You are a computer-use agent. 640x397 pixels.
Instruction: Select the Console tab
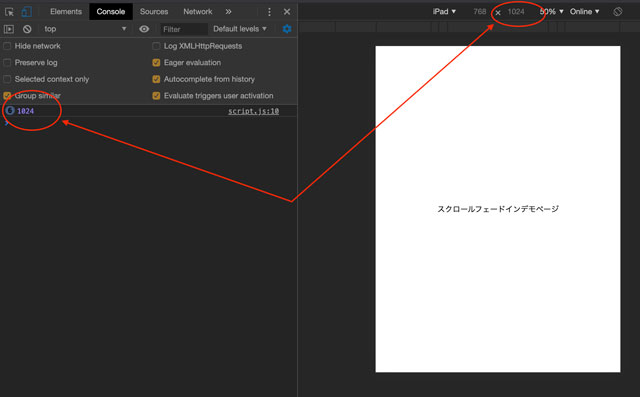tap(111, 12)
